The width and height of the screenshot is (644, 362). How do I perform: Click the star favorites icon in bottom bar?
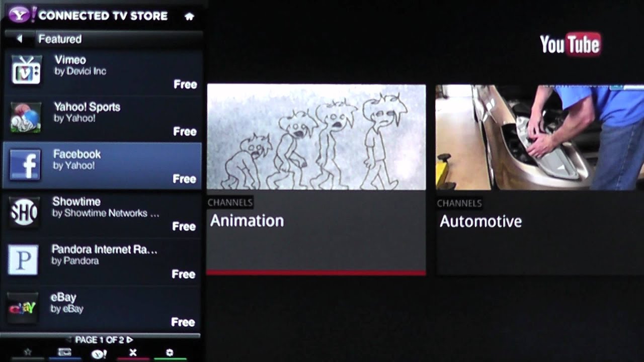click(x=28, y=352)
